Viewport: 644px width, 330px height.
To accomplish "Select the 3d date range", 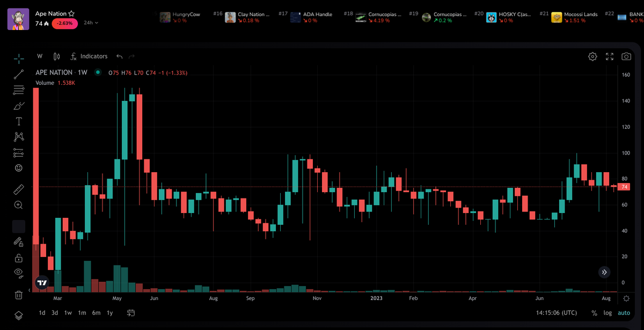I will 55,313.
